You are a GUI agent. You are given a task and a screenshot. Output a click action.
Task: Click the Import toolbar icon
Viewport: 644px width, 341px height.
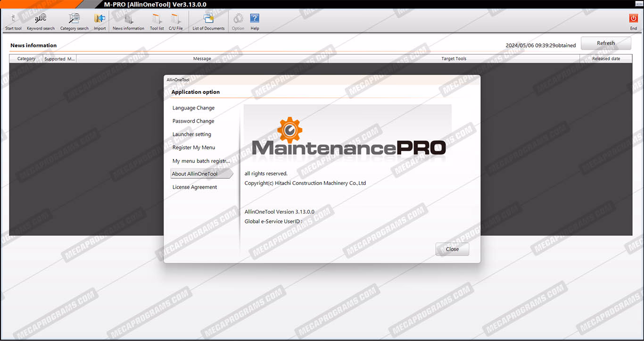(x=99, y=19)
